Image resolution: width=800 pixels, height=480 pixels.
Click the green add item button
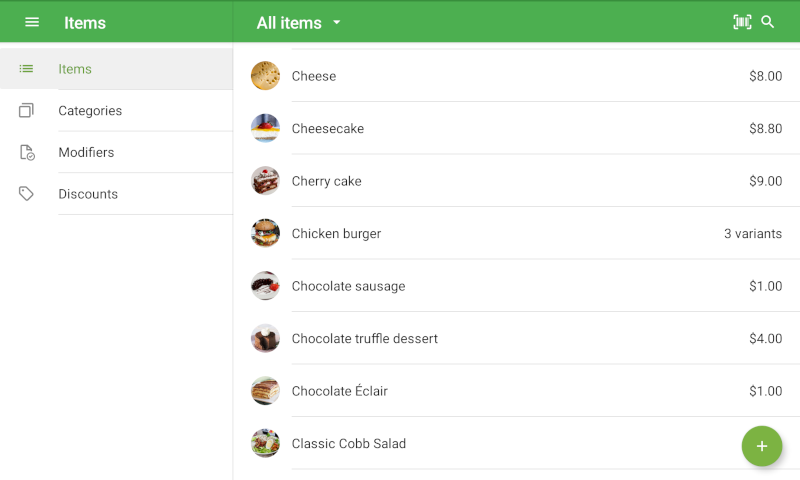coord(761,446)
